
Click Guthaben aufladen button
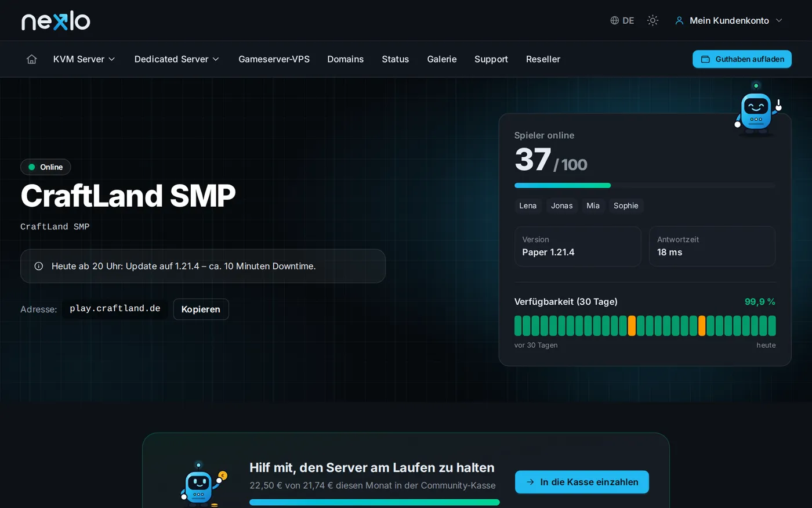(x=742, y=59)
